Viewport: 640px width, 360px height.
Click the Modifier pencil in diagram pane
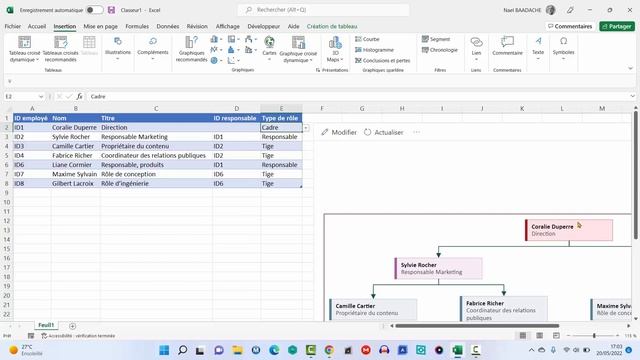coord(339,132)
